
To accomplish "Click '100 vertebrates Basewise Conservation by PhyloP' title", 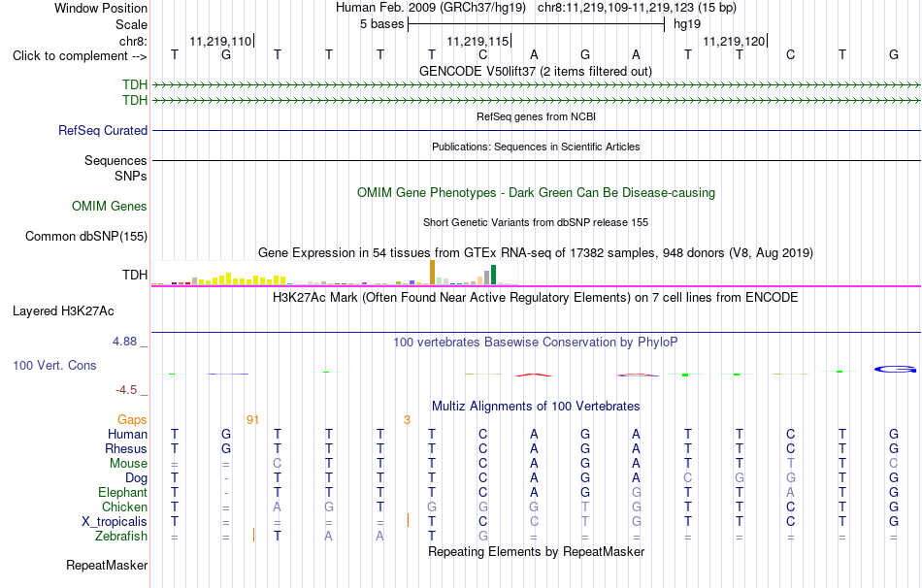I will (x=535, y=343).
